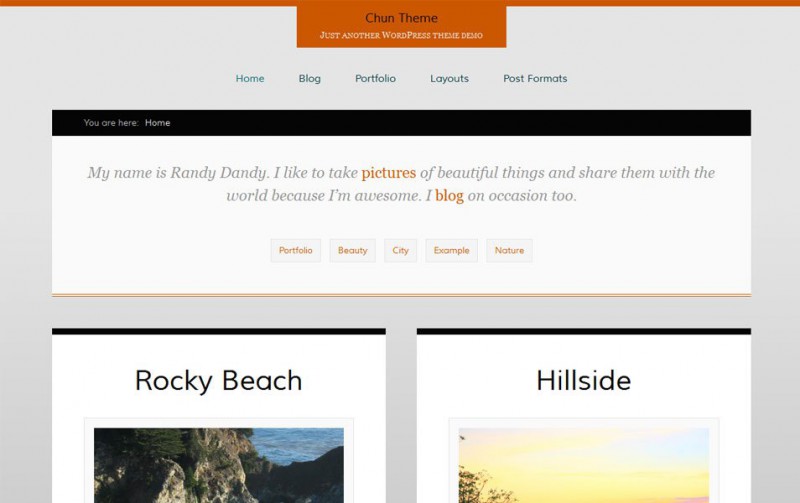Click the Rocky Beach coastline thumbnail
The image size is (800, 503).
pyautogui.click(x=218, y=465)
